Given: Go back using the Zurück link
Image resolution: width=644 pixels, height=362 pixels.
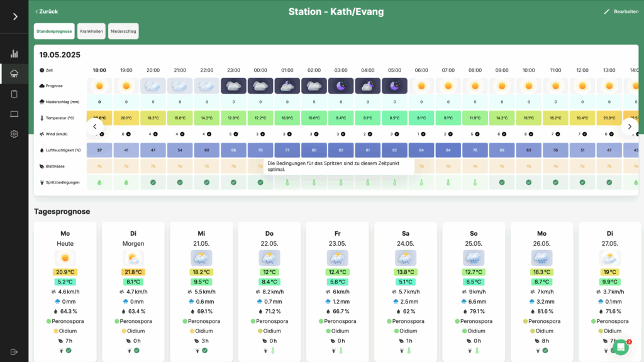Looking at the screenshot, I should [46, 11].
